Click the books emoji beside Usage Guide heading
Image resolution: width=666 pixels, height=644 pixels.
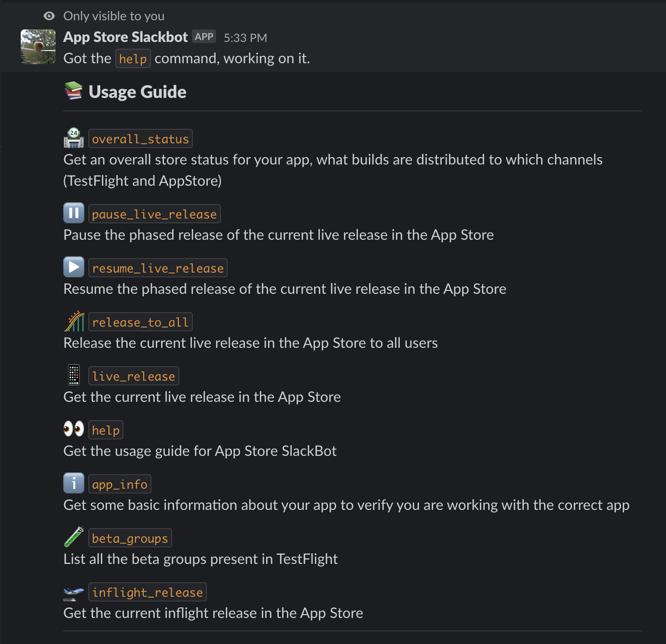[73, 91]
